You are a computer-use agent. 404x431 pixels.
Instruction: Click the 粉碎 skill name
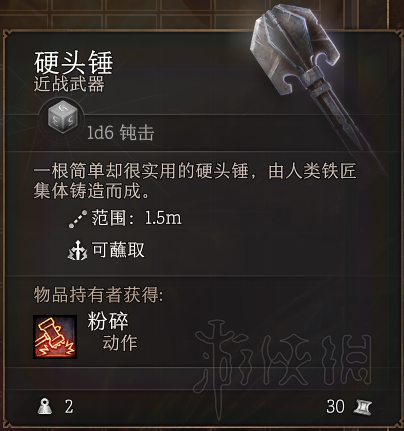coord(108,321)
